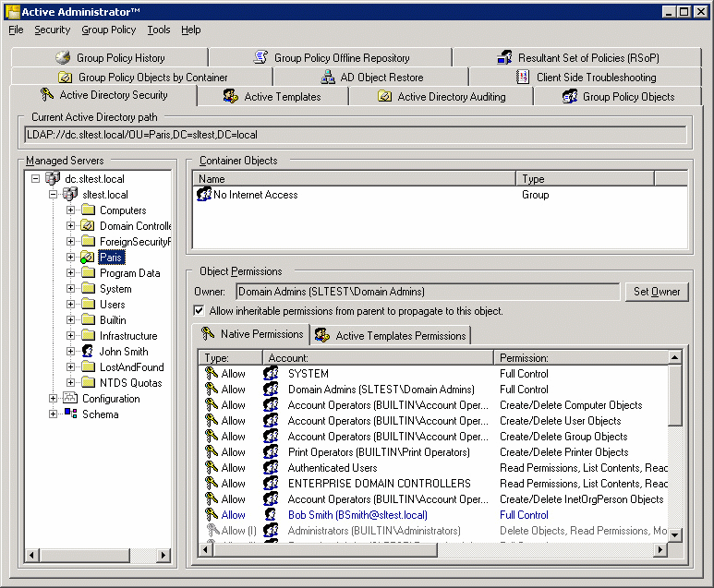The width and height of the screenshot is (714, 588).
Task: Open the Group Policy menu
Action: [109, 30]
